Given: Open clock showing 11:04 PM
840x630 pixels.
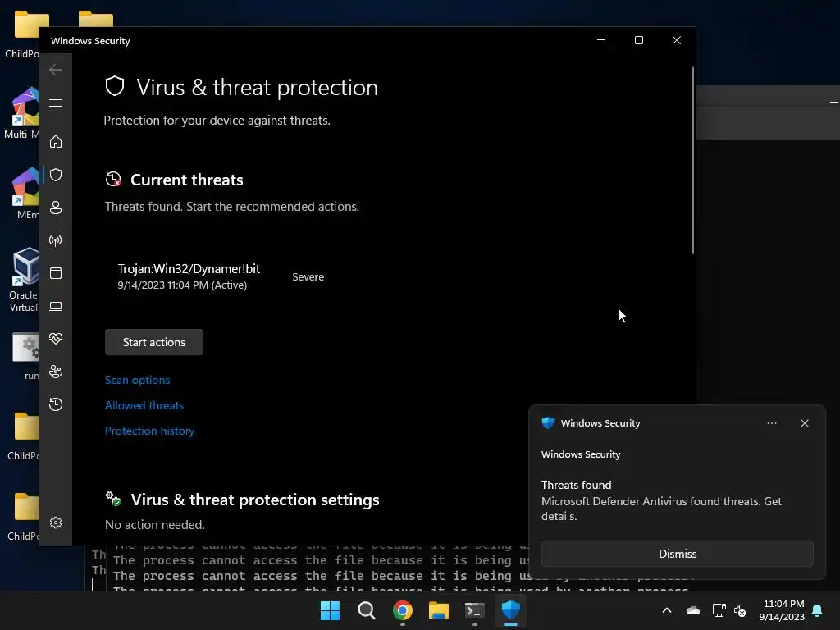Looking at the screenshot, I should tap(782, 610).
